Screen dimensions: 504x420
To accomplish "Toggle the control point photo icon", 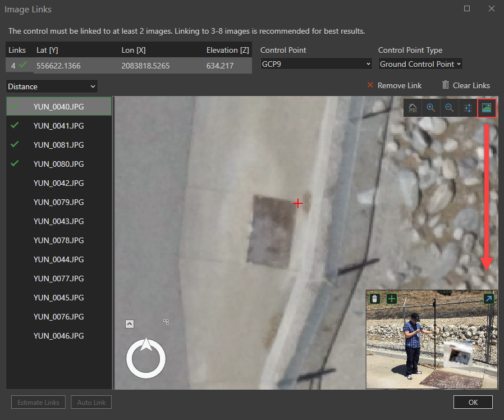I will pos(487,108).
